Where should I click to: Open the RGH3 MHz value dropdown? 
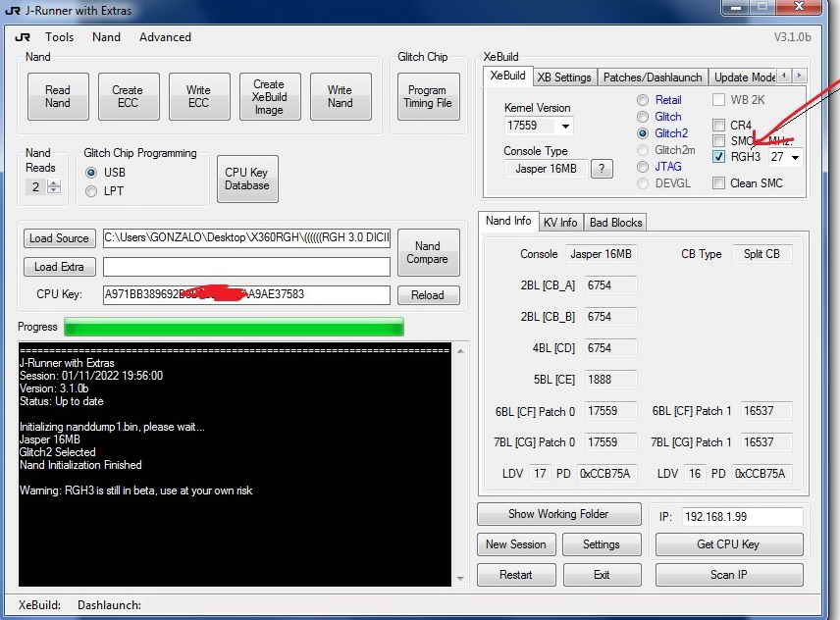click(x=796, y=157)
